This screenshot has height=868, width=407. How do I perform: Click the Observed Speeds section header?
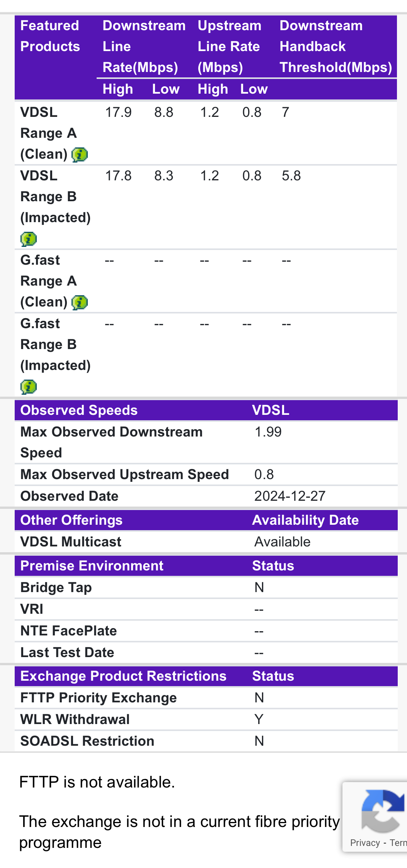[x=79, y=410]
